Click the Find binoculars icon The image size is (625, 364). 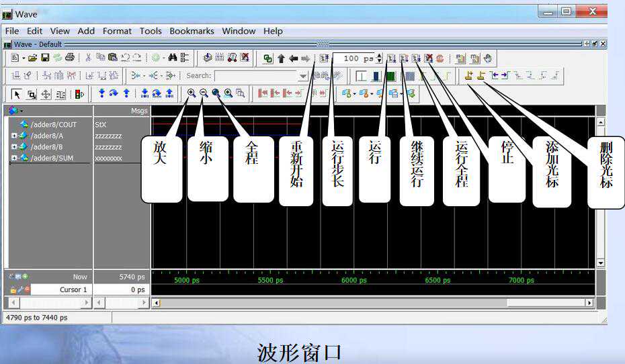pyautogui.click(x=173, y=58)
